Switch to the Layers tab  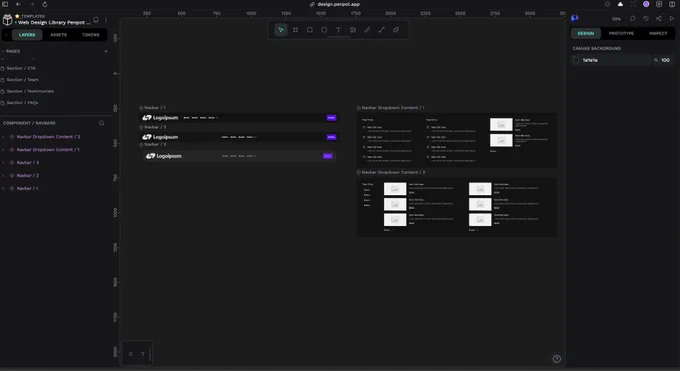(27, 35)
